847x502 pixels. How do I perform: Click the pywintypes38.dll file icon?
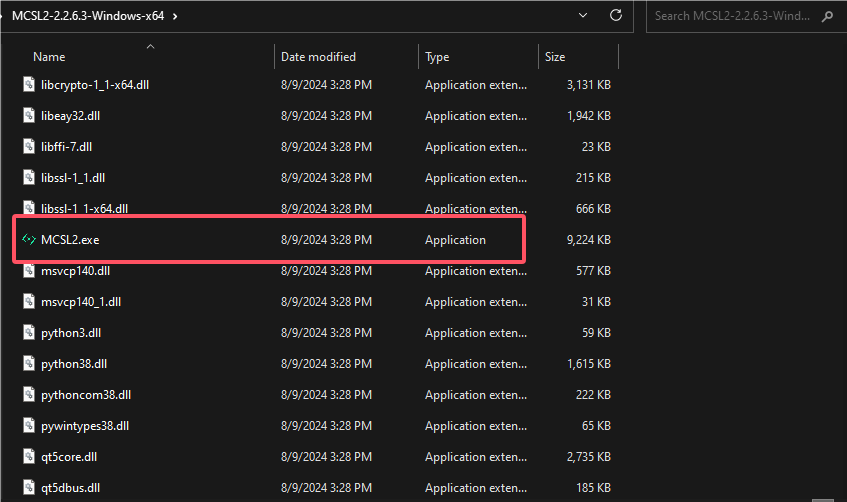[29, 426]
